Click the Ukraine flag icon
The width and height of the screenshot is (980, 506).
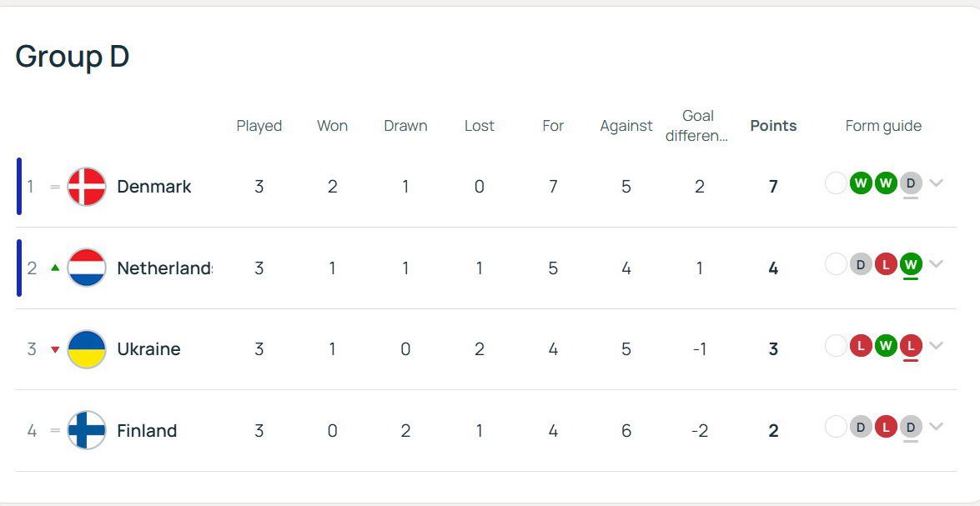[87, 348]
